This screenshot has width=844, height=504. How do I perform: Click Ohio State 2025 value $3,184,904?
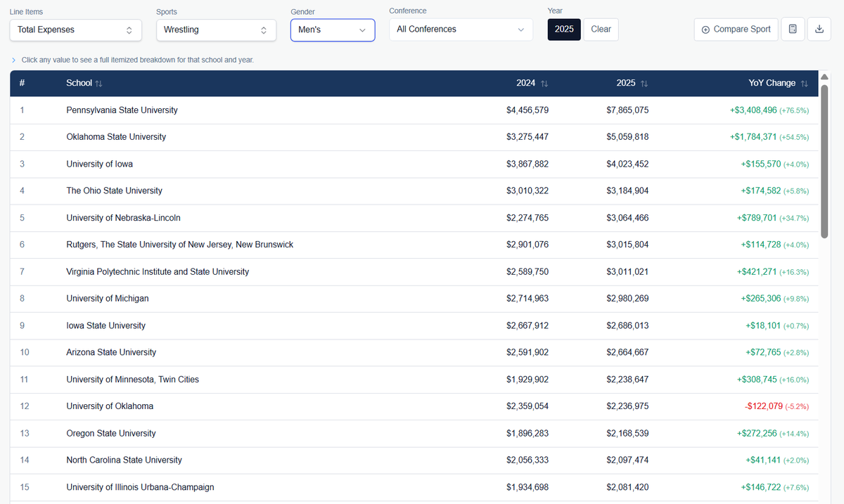[x=627, y=190]
